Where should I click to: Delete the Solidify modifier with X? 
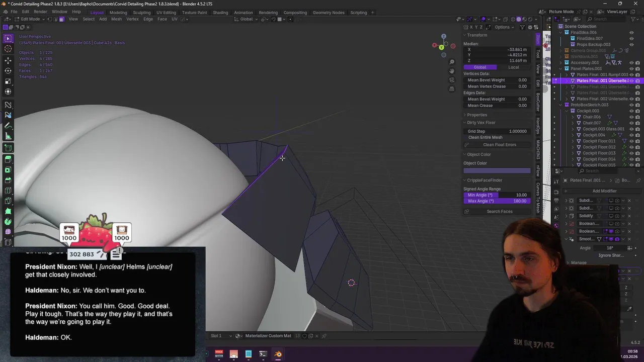point(629,216)
